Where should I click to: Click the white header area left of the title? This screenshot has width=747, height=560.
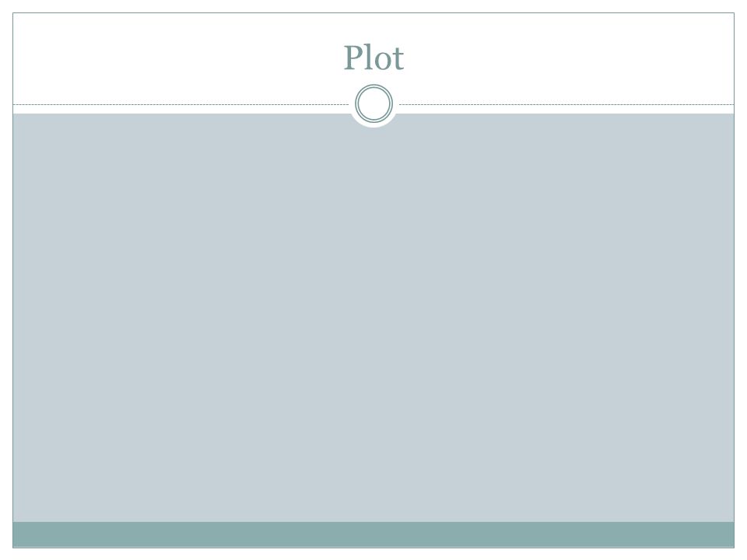[177, 58]
